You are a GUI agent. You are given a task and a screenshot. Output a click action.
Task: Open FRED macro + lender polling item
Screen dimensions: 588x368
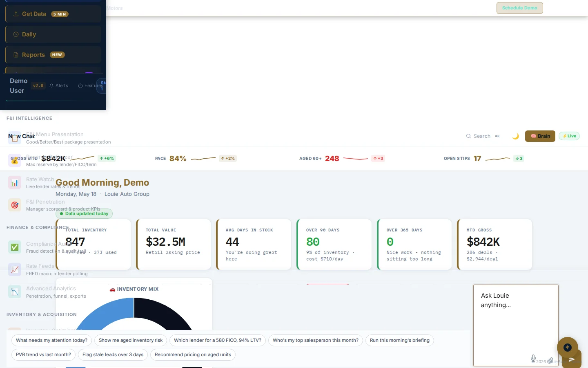point(57,274)
